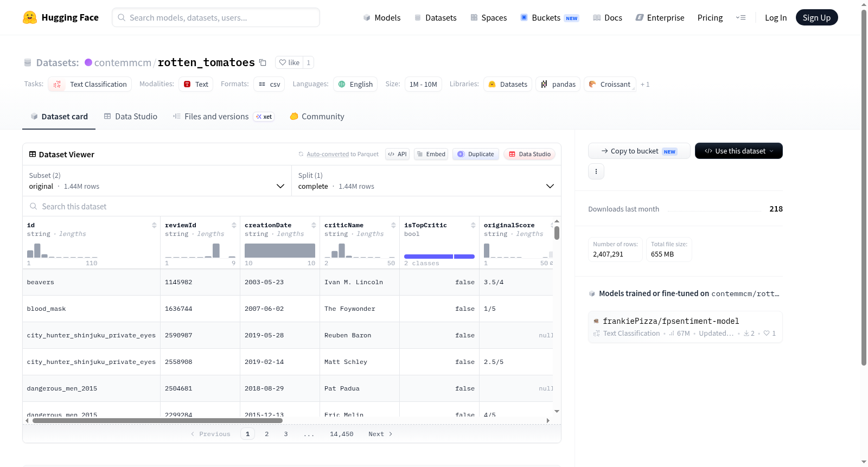This screenshot has width=868, height=467.
Task: Click the table horizontal scrollbar
Action: (157, 420)
